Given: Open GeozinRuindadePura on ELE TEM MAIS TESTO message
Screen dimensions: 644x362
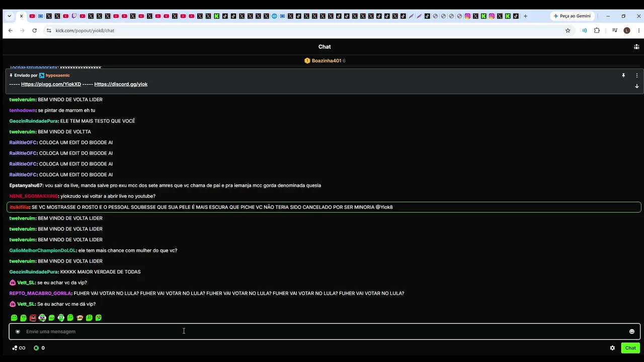Looking at the screenshot, I should pyautogui.click(x=34, y=121).
